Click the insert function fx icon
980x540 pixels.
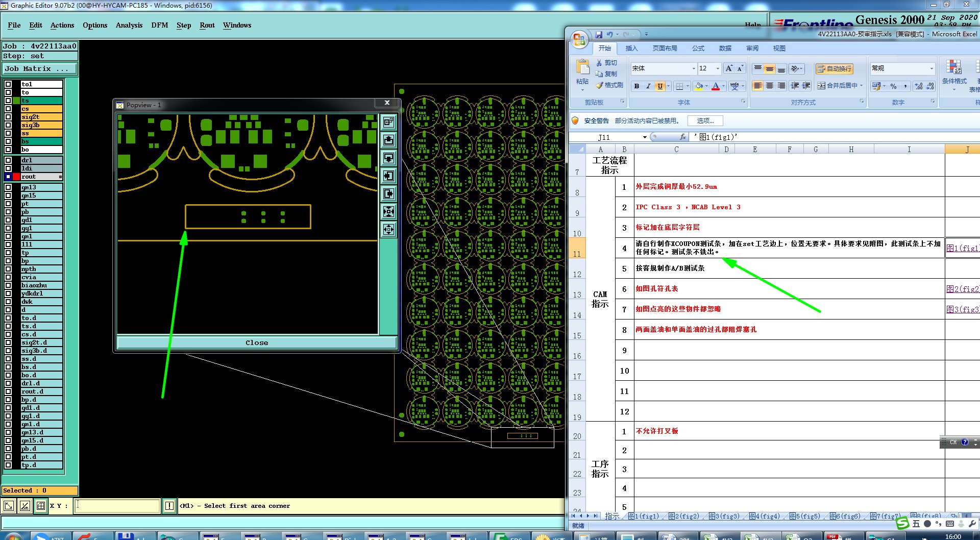point(683,137)
